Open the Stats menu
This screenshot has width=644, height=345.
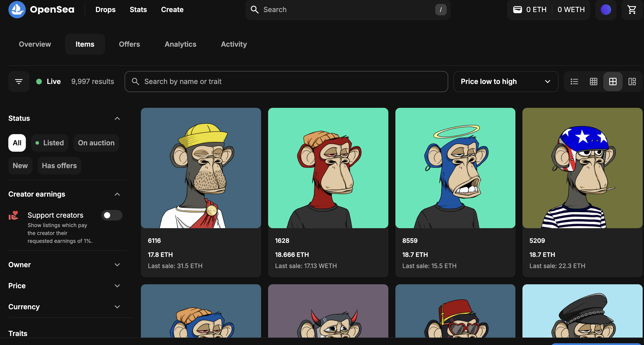point(138,9)
